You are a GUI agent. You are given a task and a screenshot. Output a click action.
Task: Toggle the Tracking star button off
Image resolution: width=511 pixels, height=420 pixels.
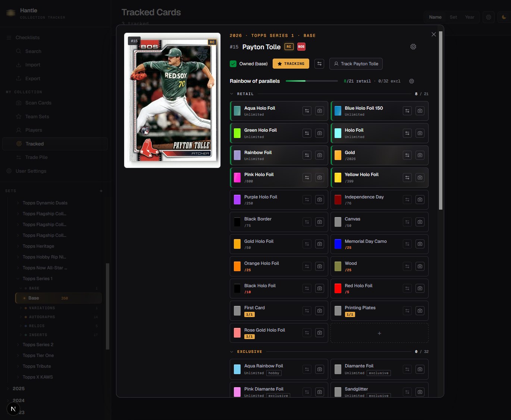click(x=291, y=64)
